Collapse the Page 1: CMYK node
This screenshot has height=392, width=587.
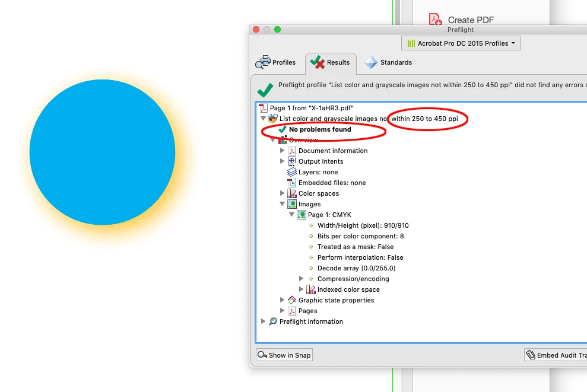[291, 215]
